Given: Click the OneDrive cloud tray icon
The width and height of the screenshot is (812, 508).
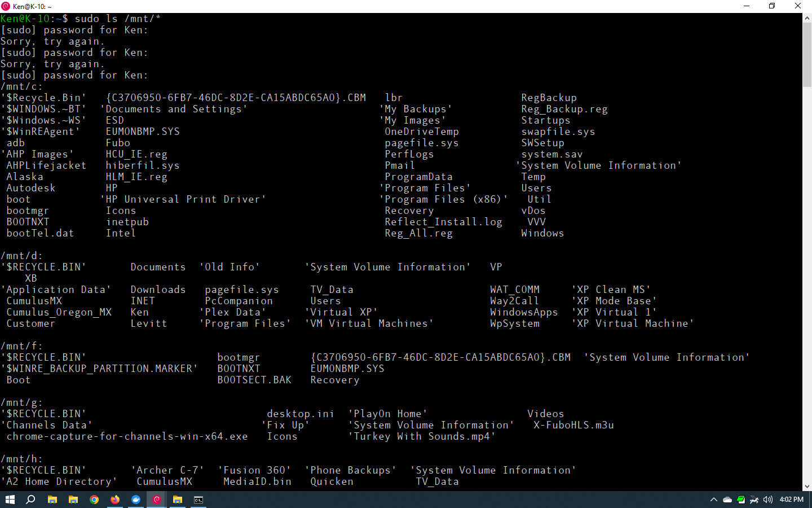Looking at the screenshot, I should (x=727, y=500).
